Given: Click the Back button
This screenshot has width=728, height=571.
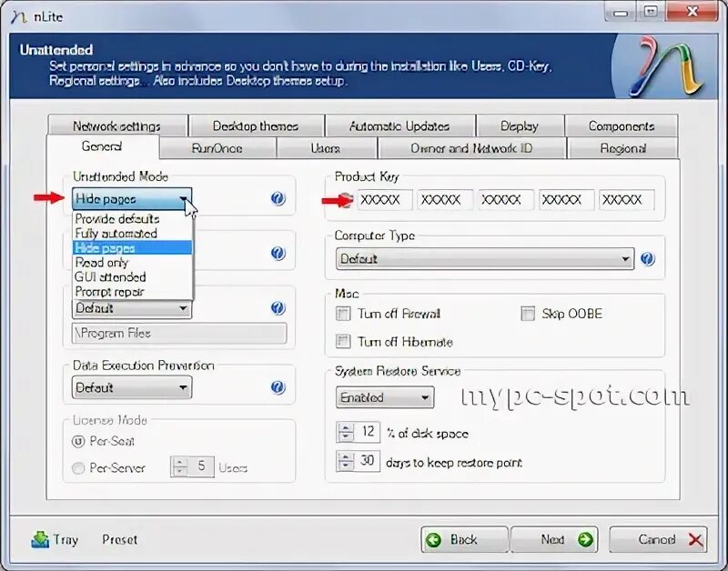Looking at the screenshot, I should (x=464, y=539).
